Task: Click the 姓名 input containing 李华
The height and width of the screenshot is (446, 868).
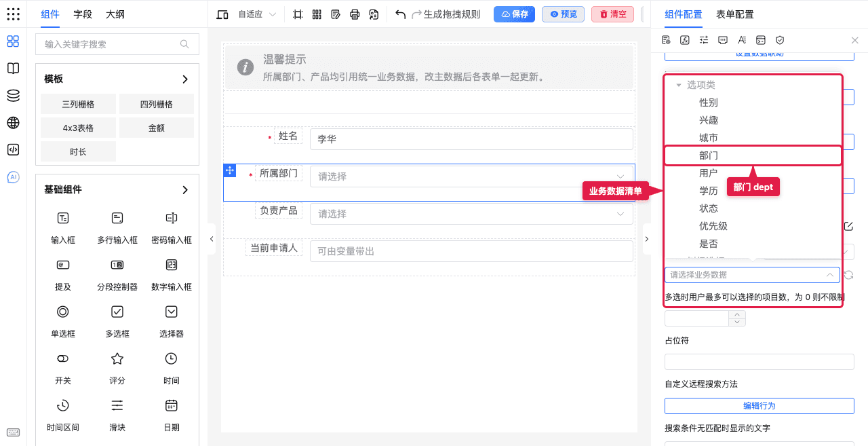Action: [x=471, y=139]
